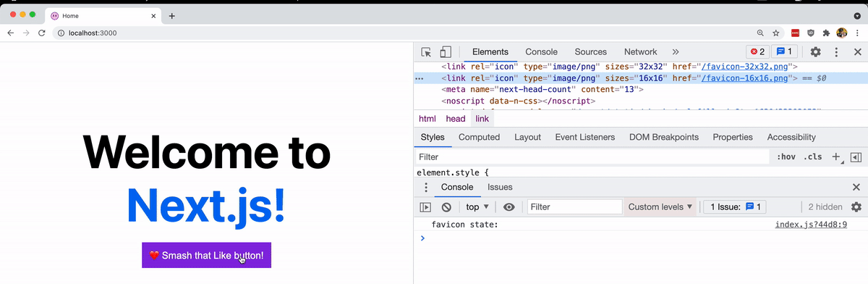Click the ellipsis beside the selected link node
The width and height of the screenshot is (868, 284).
tap(419, 78)
